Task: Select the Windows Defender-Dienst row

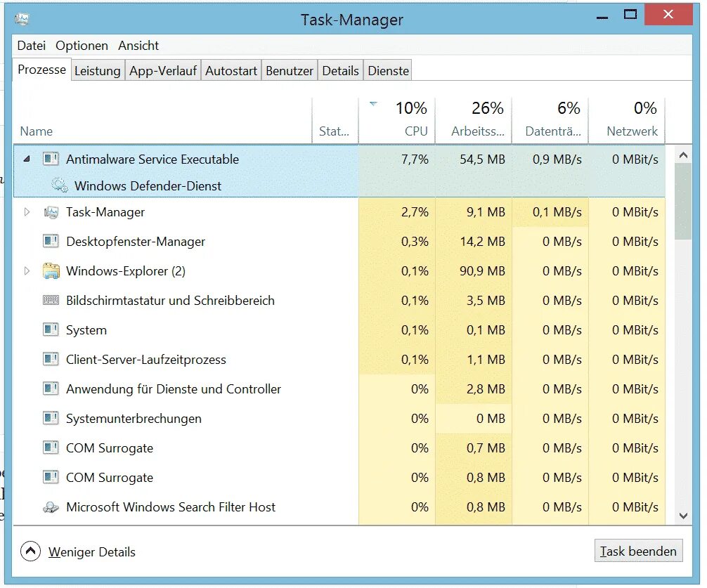Action: (x=339, y=185)
